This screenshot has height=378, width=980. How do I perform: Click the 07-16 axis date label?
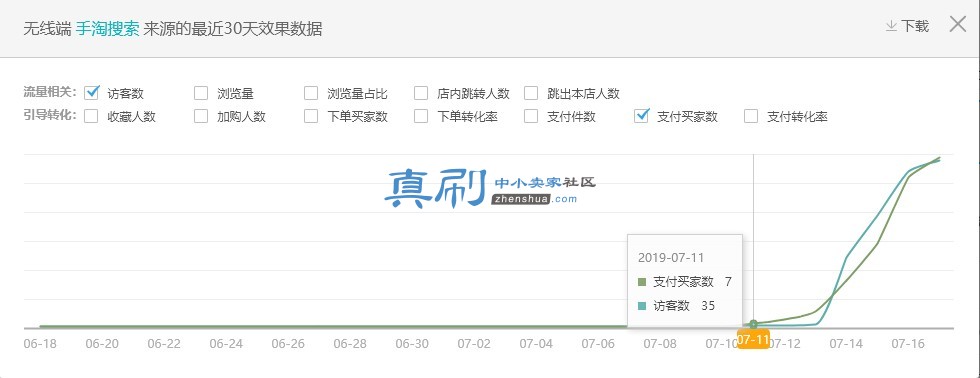908,344
